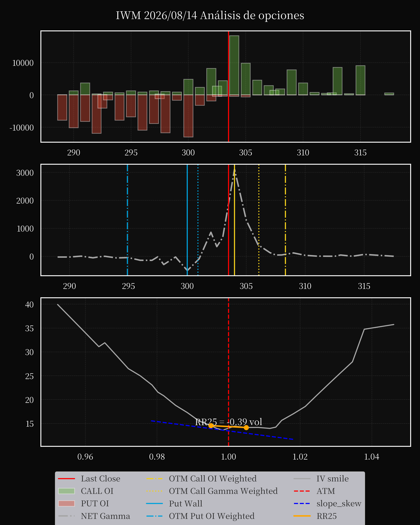
Task: Click the 'Last Close' legend label
Action: click(x=101, y=478)
